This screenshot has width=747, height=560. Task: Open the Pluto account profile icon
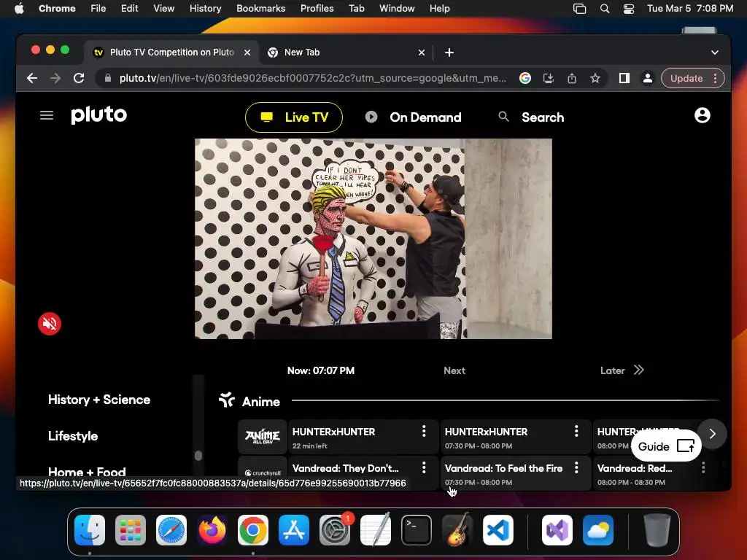point(702,115)
